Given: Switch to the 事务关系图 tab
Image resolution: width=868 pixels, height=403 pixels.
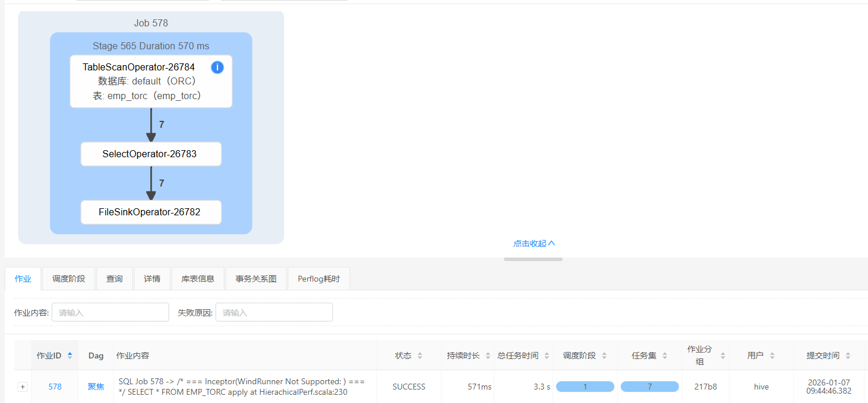Looking at the screenshot, I should 255,278.
